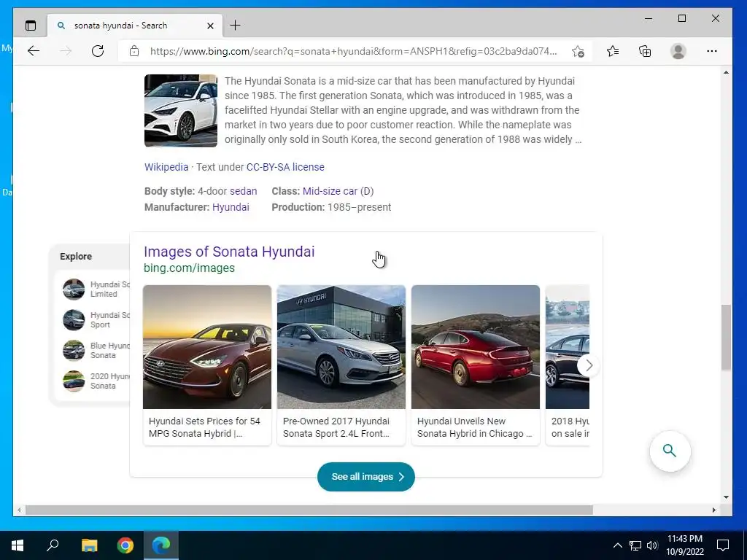Open the Windows Start menu
The image size is (747, 560).
coord(18,545)
